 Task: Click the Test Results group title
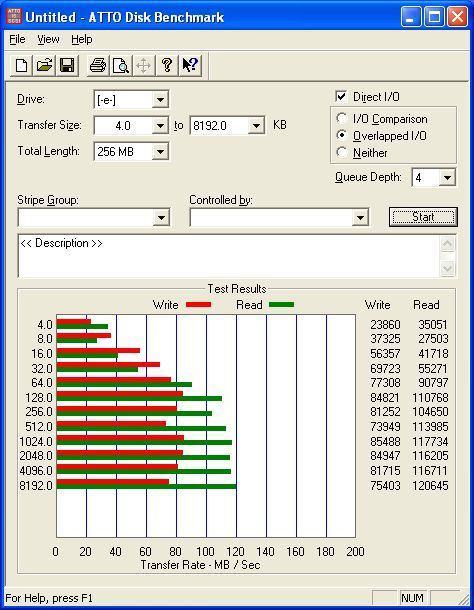[237, 289]
